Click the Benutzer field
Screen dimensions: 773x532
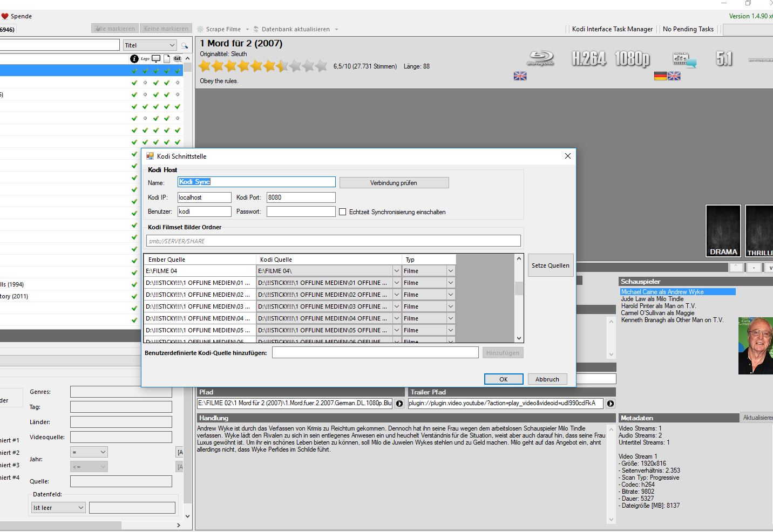click(205, 212)
